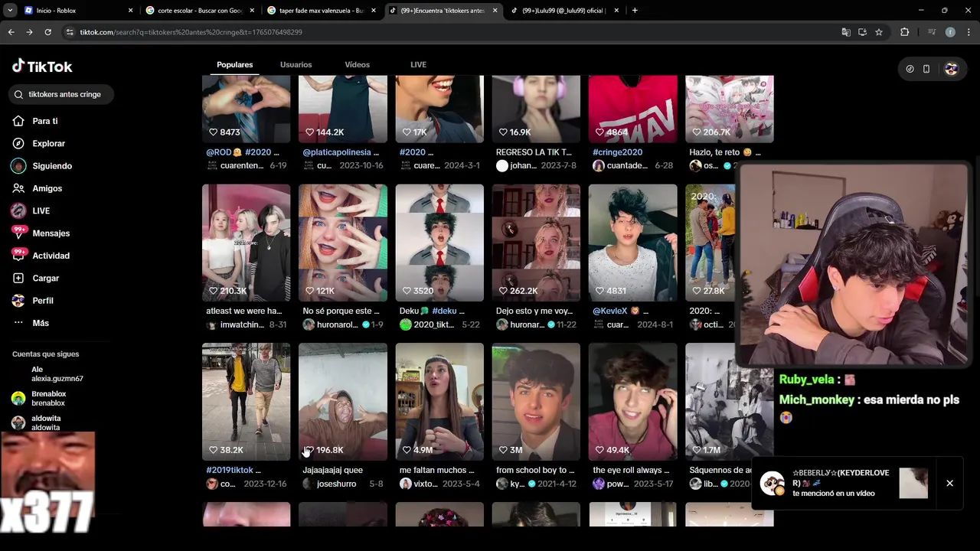This screenshot has width=980, height=551.
Task: Click the browser forward arrow
Action: click(x=29, y=32)
